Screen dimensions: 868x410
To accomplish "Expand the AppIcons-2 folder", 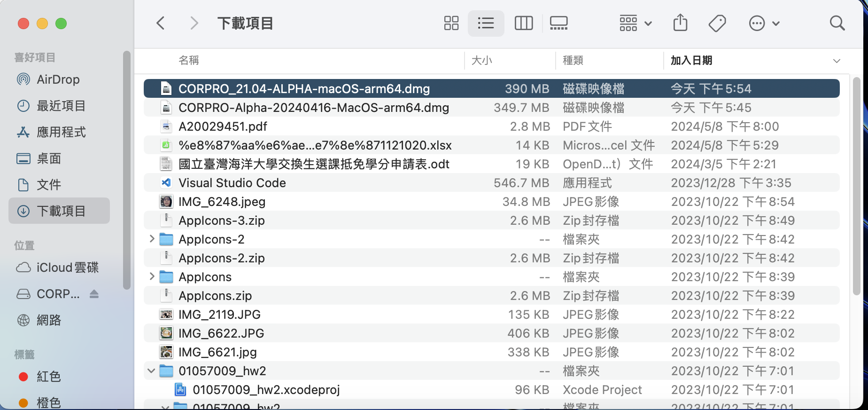I will click(x=152, y=239).
